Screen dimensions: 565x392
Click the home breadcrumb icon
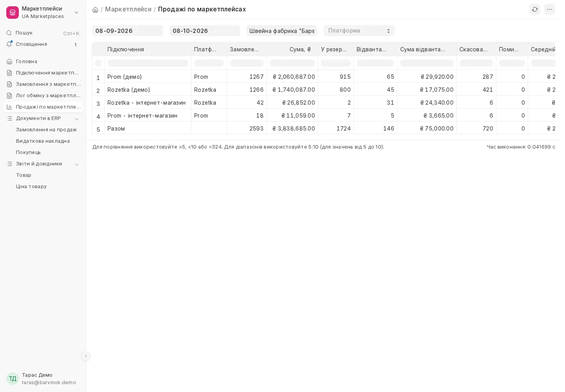tap(95, 9)
